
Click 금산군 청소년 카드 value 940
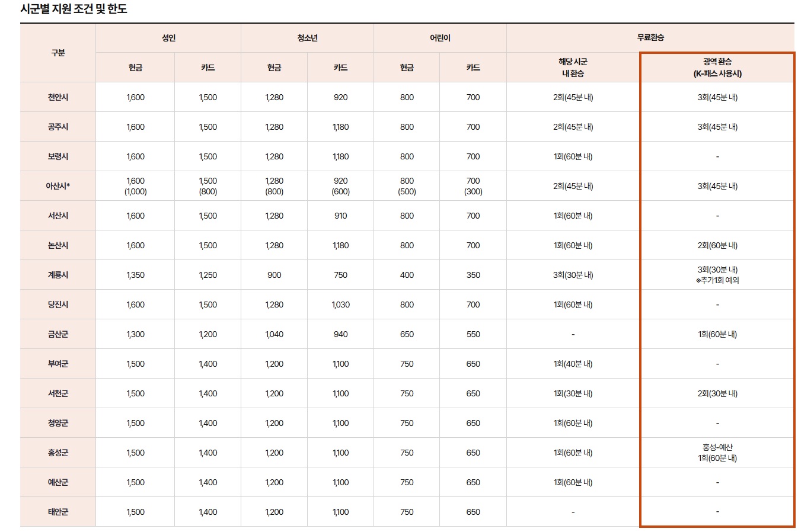[340, 334]
